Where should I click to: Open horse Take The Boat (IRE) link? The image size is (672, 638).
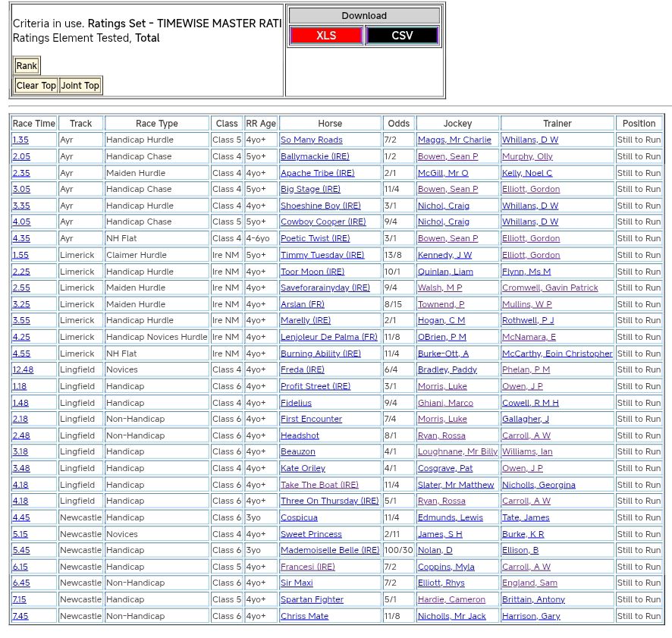point(319,486)
